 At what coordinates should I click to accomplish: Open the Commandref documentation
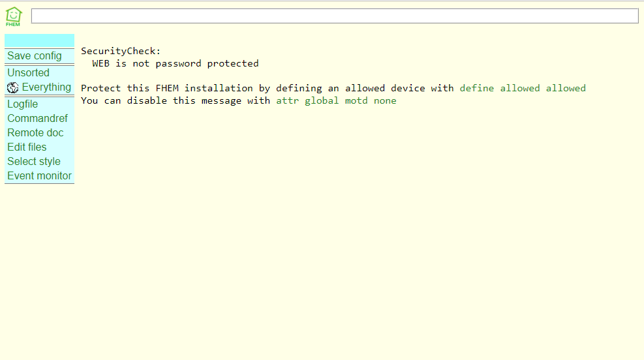coord(37,118)
